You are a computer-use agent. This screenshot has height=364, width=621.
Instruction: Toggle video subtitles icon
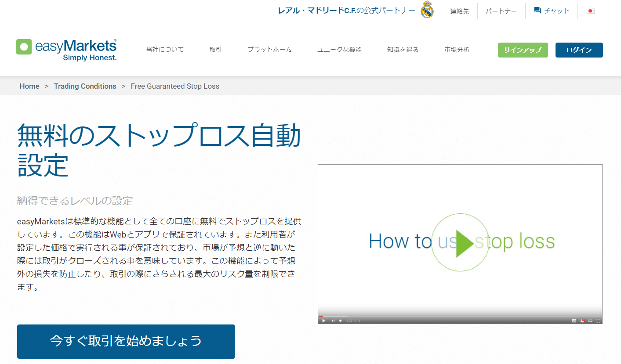(574, 321)
